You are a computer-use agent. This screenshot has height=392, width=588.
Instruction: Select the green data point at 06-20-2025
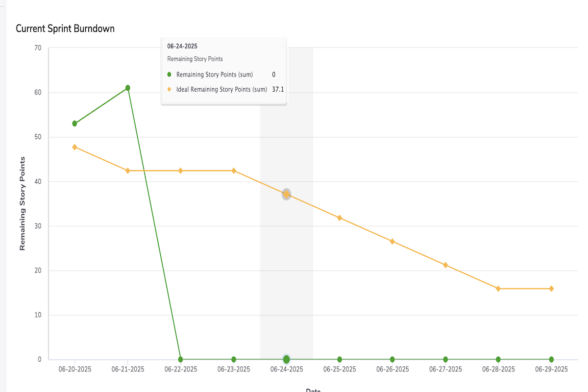click(x=74, y=123)
